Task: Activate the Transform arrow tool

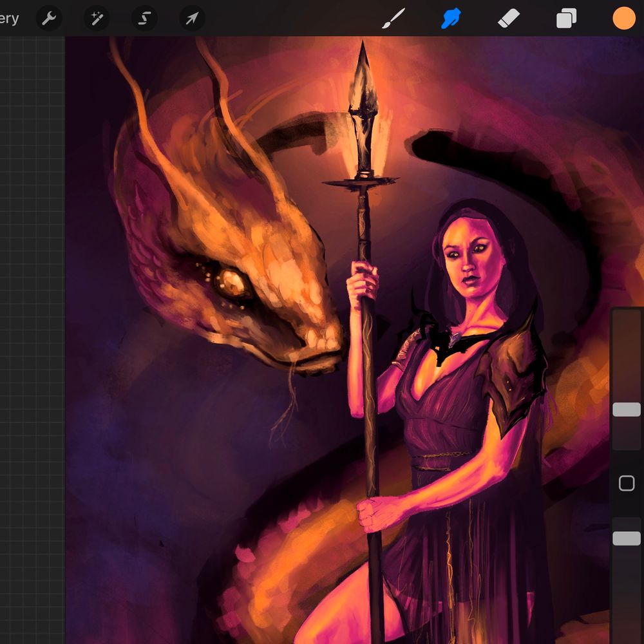Action: coord(192,19)
